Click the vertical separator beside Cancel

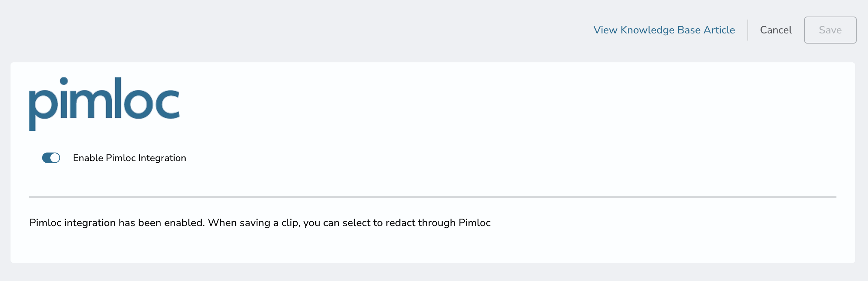click(x=748, y=30)
